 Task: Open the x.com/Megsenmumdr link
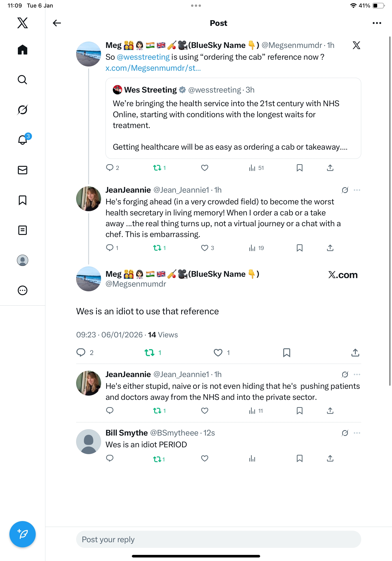coord(153,68)
